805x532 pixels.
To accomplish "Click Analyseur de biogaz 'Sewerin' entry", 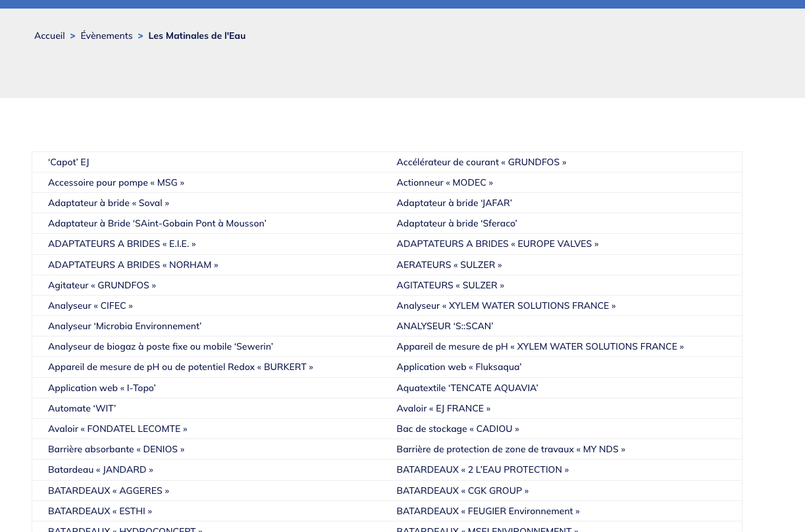I will click(161, 346).
